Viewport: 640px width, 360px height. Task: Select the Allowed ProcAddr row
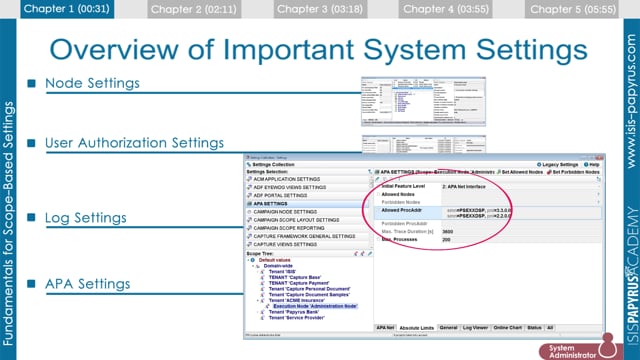click(488, 213)
